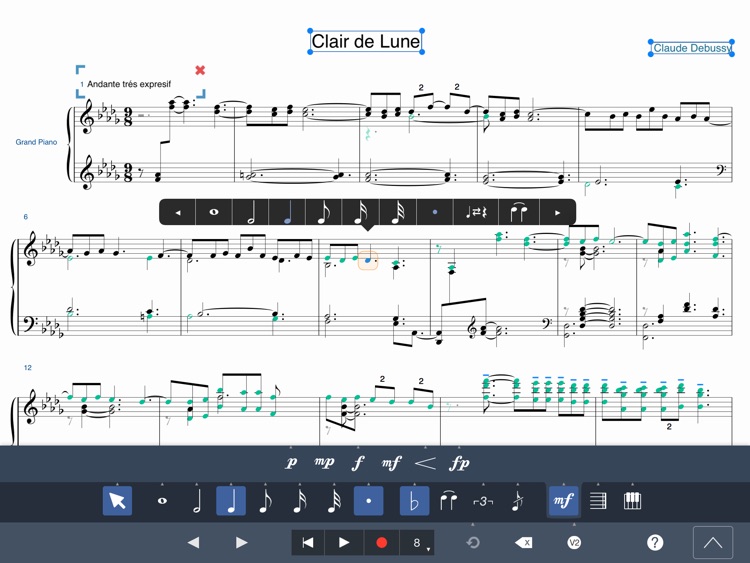Image resolution: width=750 pixels, height=563 pixels.
Task: Click measure number 12
Action: pos(28,368)
